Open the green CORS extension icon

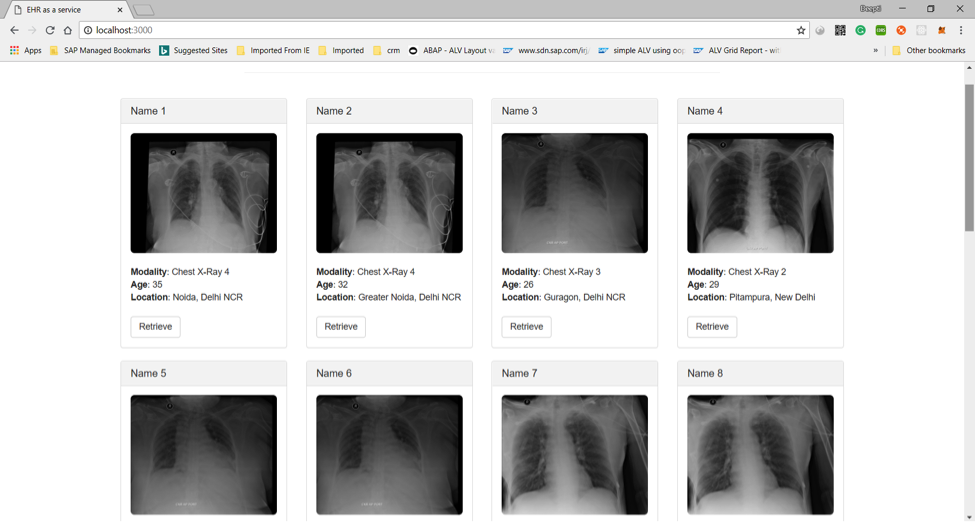pos(880,30)
